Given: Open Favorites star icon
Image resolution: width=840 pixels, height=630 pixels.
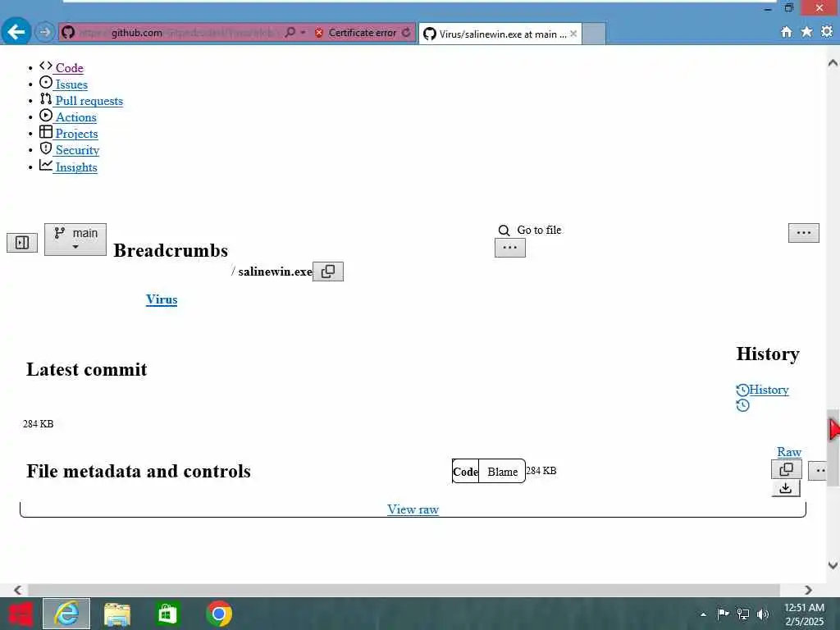Looking at the screenshot, I should pyautogui.click(x=806, y=32).
